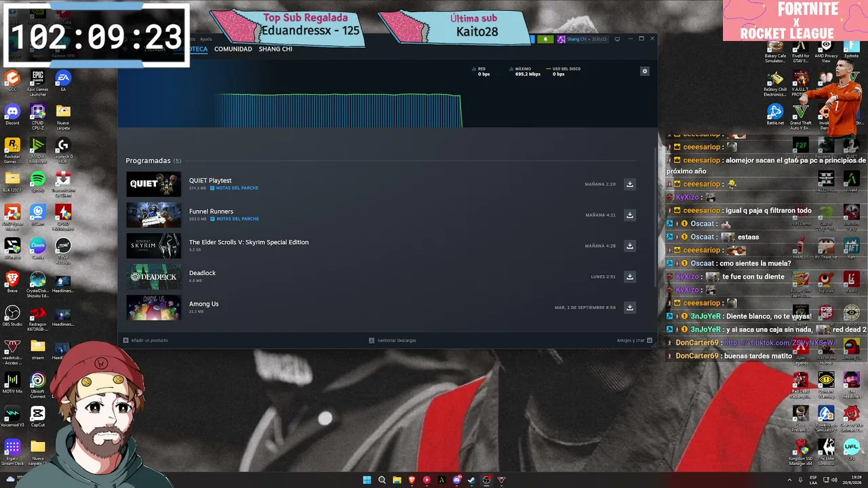Click the Deadlock title text
This screenshot has height=488, width=868.
coord(202,273)
